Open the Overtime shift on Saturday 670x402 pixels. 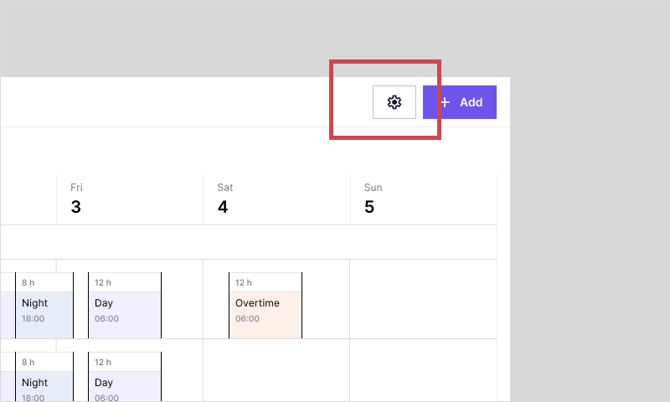265,310
